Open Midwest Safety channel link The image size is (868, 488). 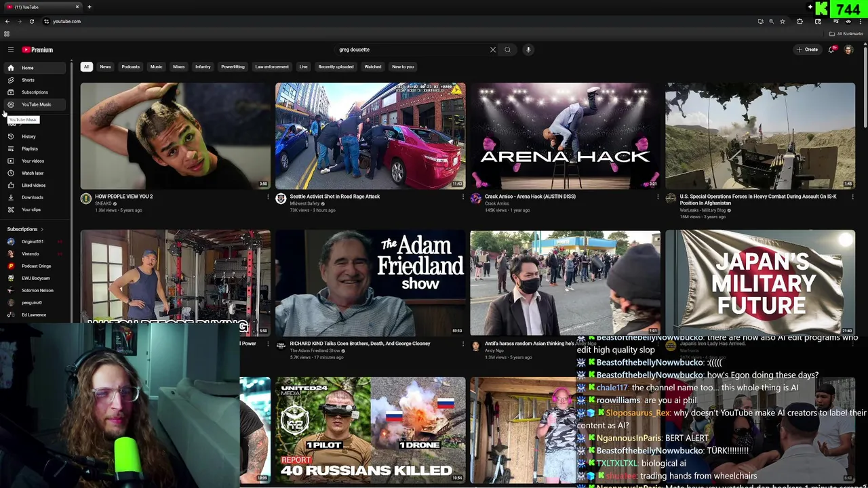(x=304, y=203)
